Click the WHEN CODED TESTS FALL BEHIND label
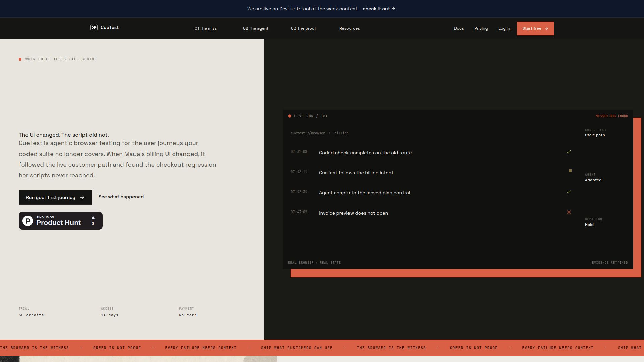Viewport: 644px width, 362px height. 61,59
